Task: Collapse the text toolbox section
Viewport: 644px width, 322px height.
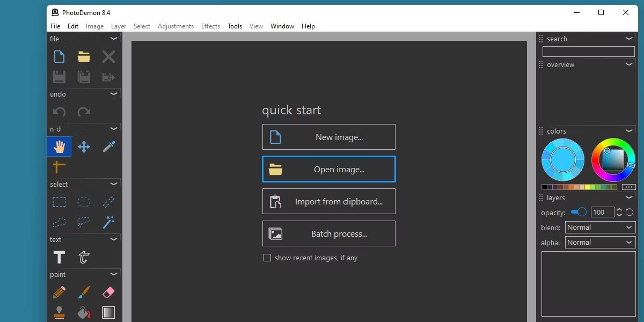Action: tap(114, 239)
